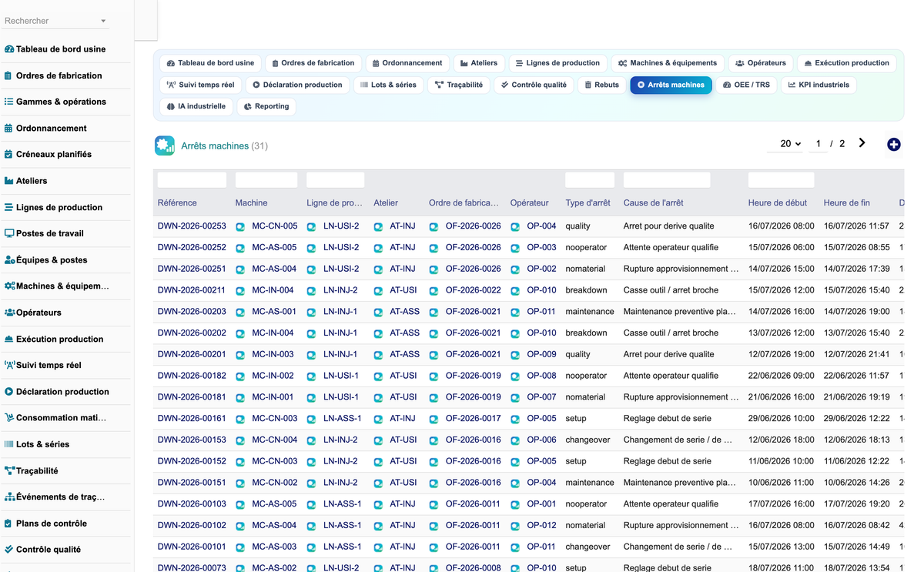This screenshot has width=924, height=572.
Task: Open Traçabilité in the left sidebar
Action: [31, 471]
